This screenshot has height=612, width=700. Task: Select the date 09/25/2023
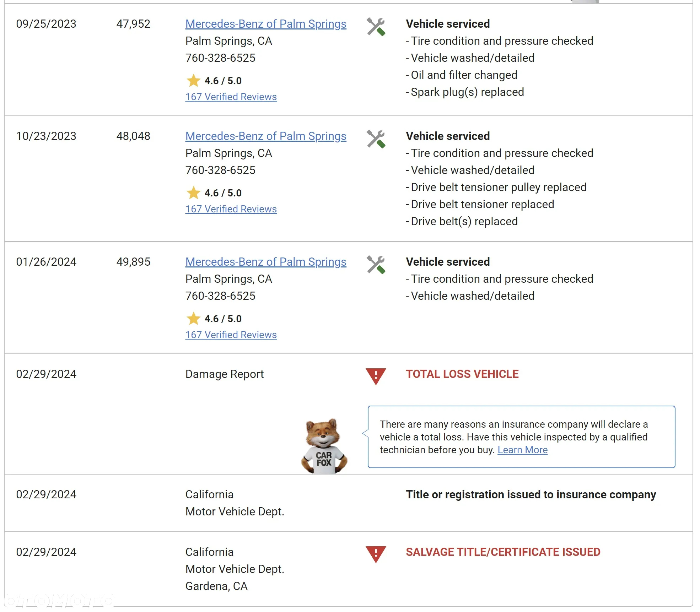pyautogui.click(x=46, y=24)
